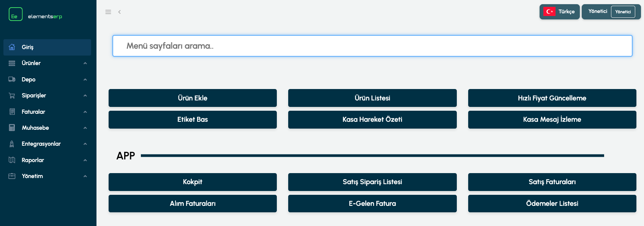Image resolution: width=644 pixels, height=226 pixels.
Task: Toggle the hamburger menu icon
Action: (108, 12)
